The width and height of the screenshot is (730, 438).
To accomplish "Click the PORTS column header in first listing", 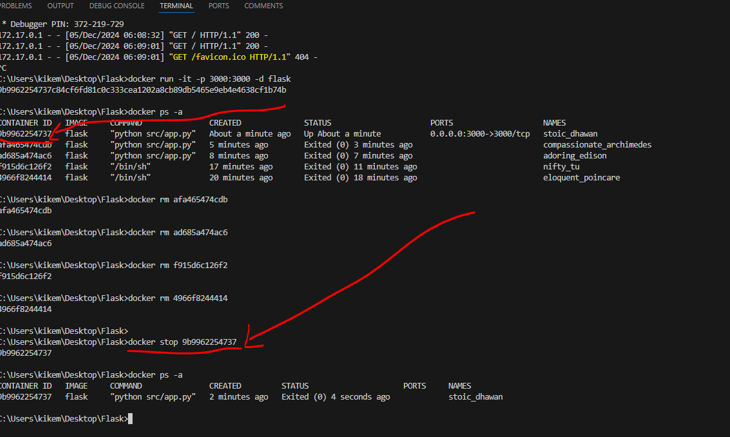I will click(441, 123).
